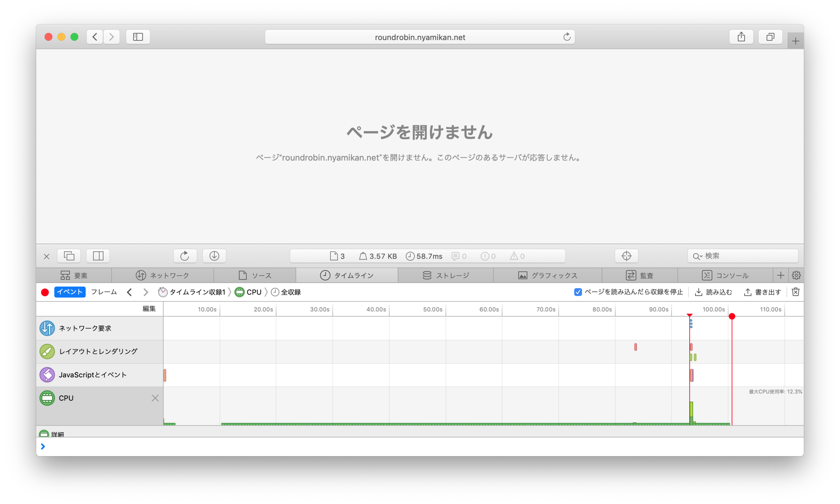Add a new inspector tab
This screenshot has width=840, height=504.
781,275
